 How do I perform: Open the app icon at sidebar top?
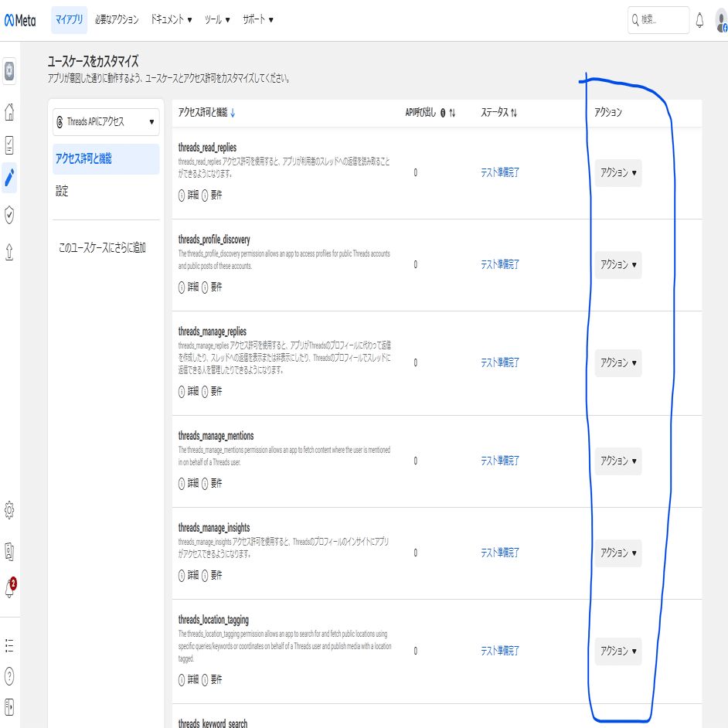tap(9, 71)
